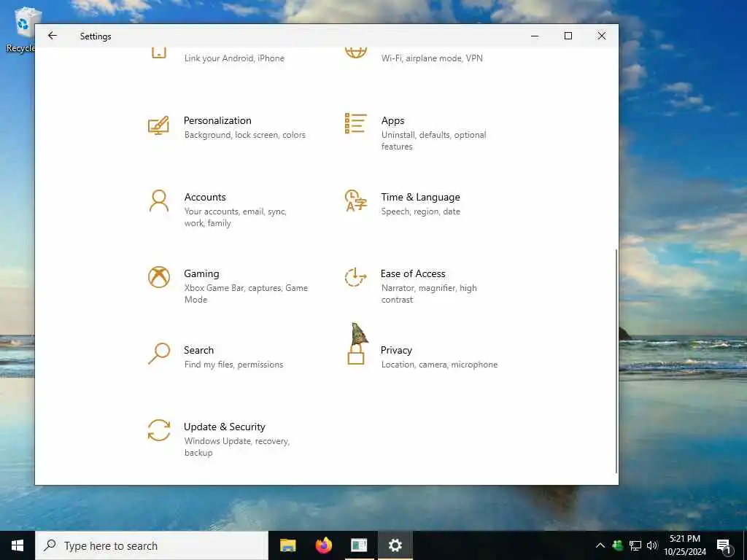Open the Update & Security sync icon
747x560 pixels.
(x=158, y=430)
